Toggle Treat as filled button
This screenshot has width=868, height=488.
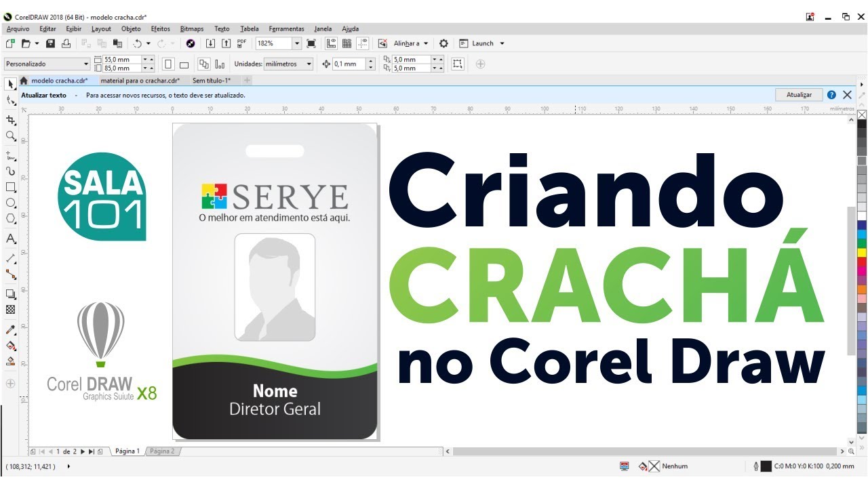458,64
